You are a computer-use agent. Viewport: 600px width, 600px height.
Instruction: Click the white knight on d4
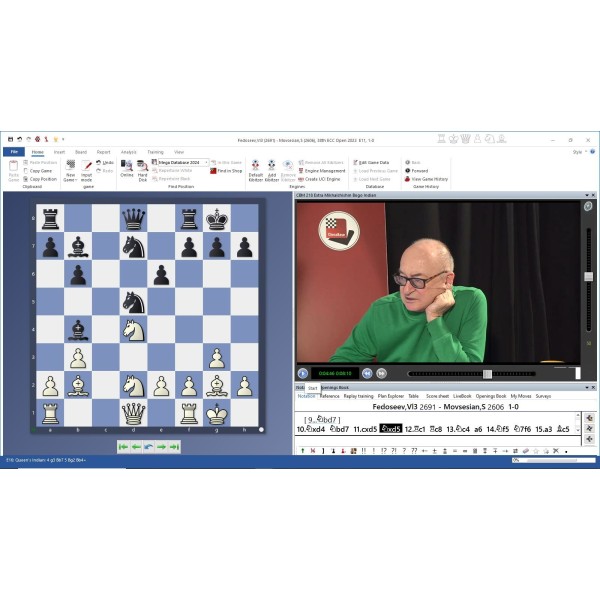pyautogui.click(x=134, y=330)
